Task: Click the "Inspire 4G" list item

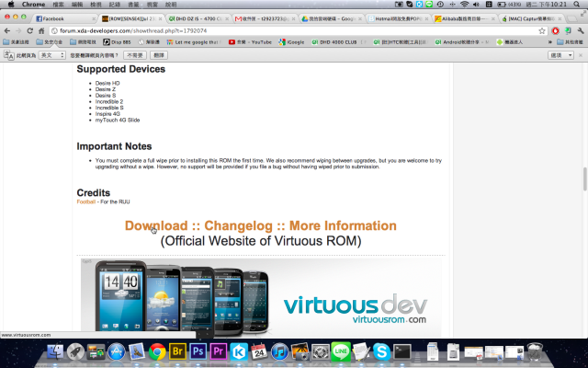Action: (107, 114)
